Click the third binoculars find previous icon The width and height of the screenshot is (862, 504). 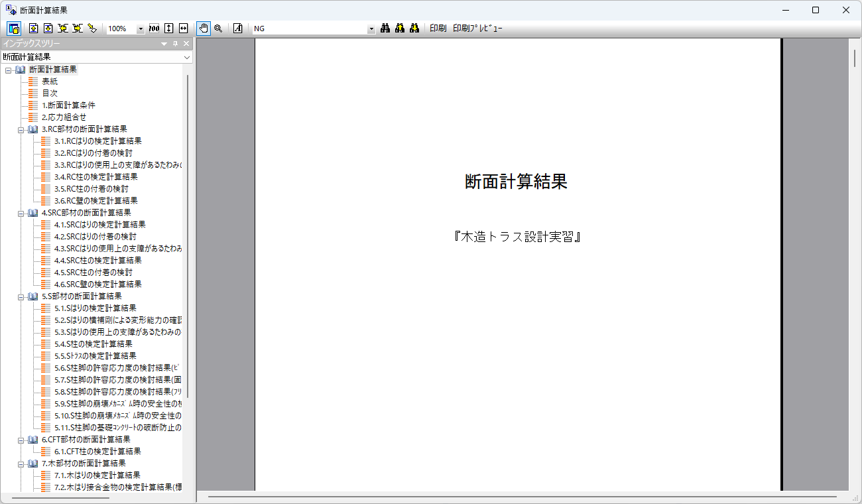(414, 29)
